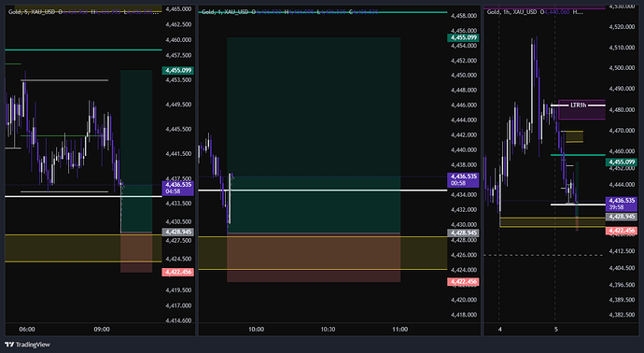Select red 4,422.456 stop label in 1h chart

click(x=622, y=231)
